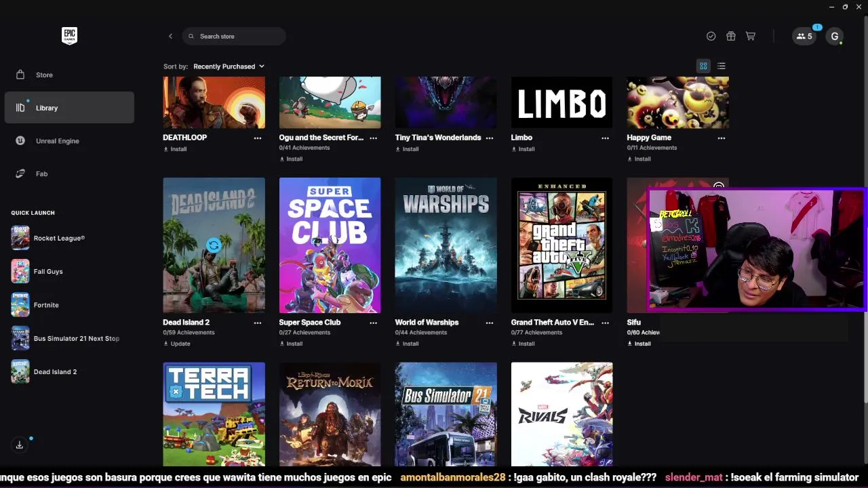Open Tiny Tina's Wonderlands options menu
Image resolution: width=868 pixels, height=488 pixels.
coord(489,138)
